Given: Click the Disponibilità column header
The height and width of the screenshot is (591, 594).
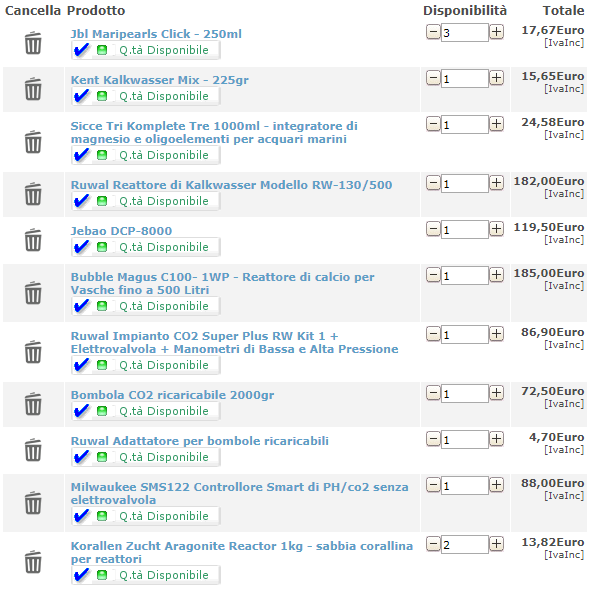Looking at the screenshot, I should click(465, 11).
